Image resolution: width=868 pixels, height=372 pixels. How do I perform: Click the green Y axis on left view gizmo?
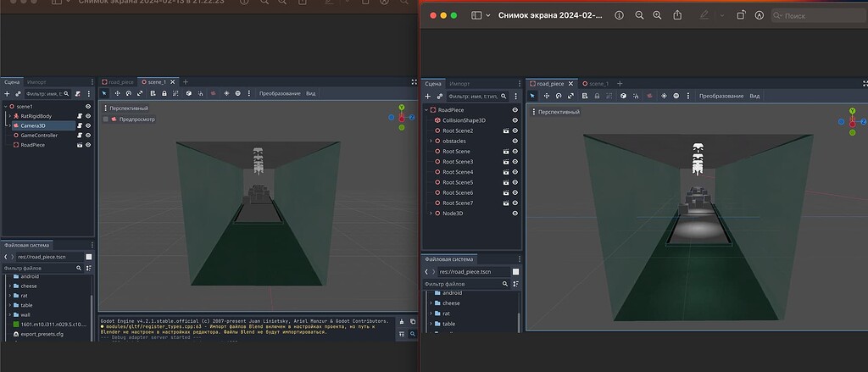point(401,108)
